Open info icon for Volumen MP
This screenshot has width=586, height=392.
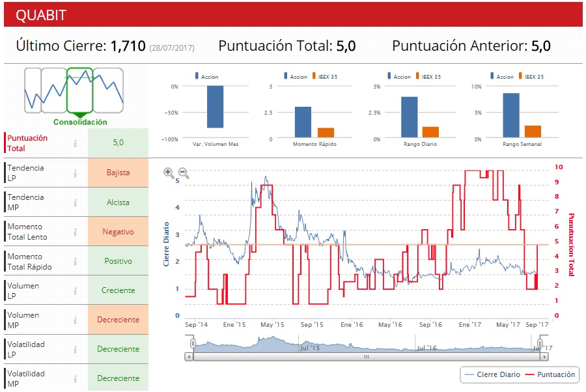tap(76, 320)
